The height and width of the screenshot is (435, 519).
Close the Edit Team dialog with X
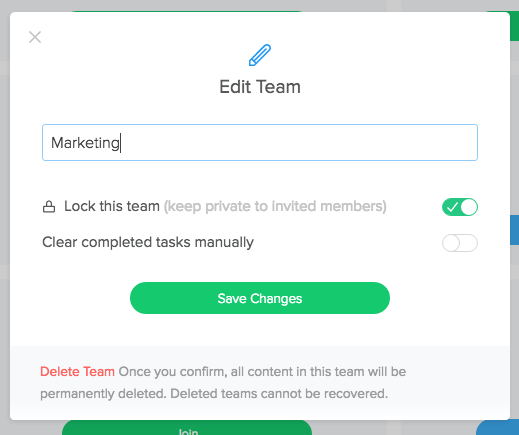tap(35, 37)
